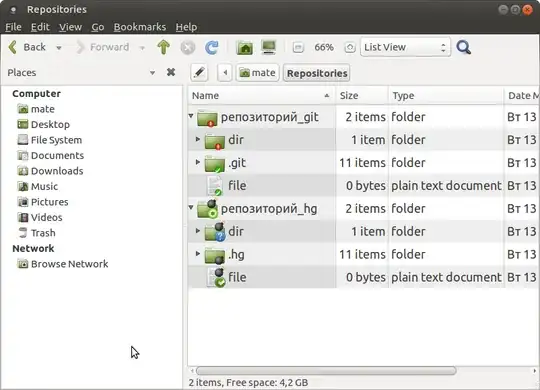Select Repositories in the path bar
The image size is (540, 390).
pos(317,73)
